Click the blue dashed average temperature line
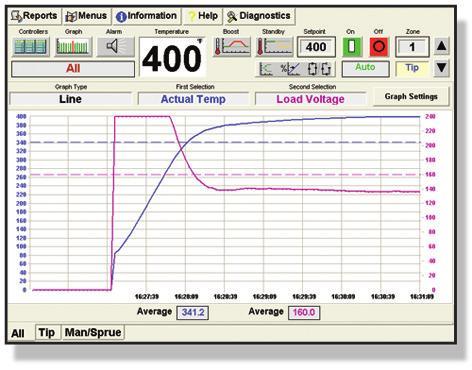 click(225, 142)
